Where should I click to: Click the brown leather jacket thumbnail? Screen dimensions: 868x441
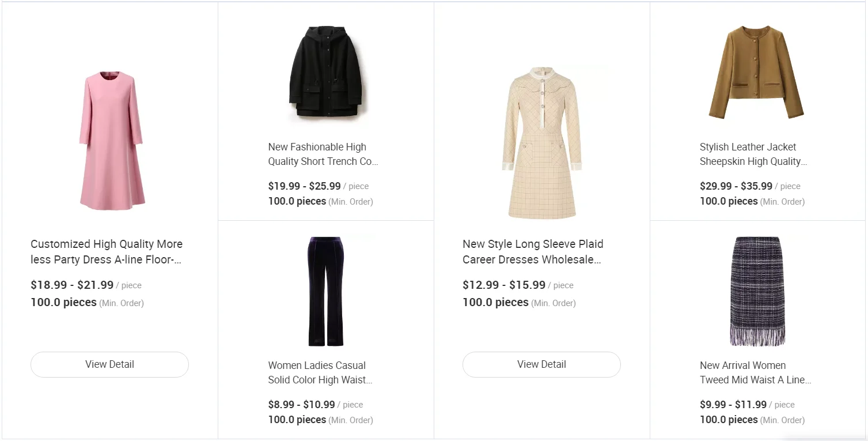click(757, 73)
